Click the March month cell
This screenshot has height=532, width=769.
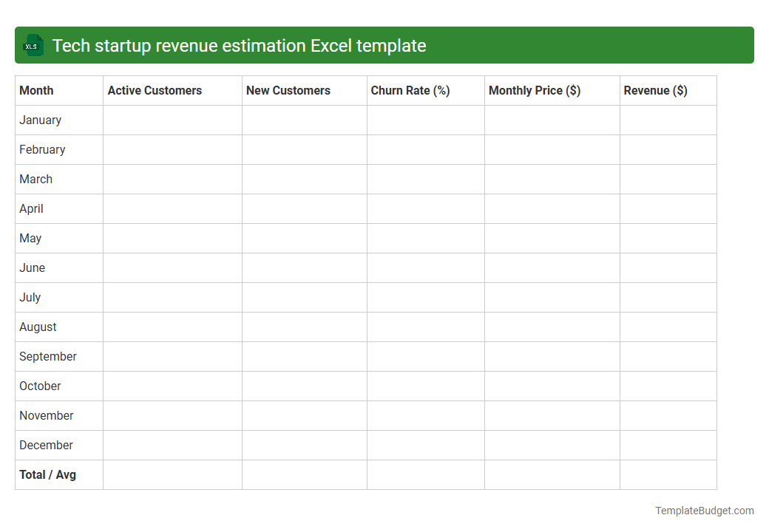coord(35,179)
